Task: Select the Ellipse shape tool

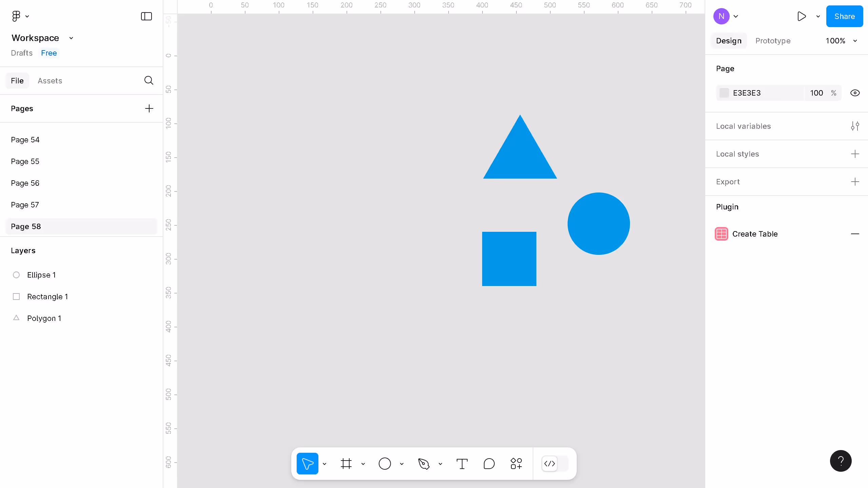Action: pyautogui.click(x=384, y=464)
